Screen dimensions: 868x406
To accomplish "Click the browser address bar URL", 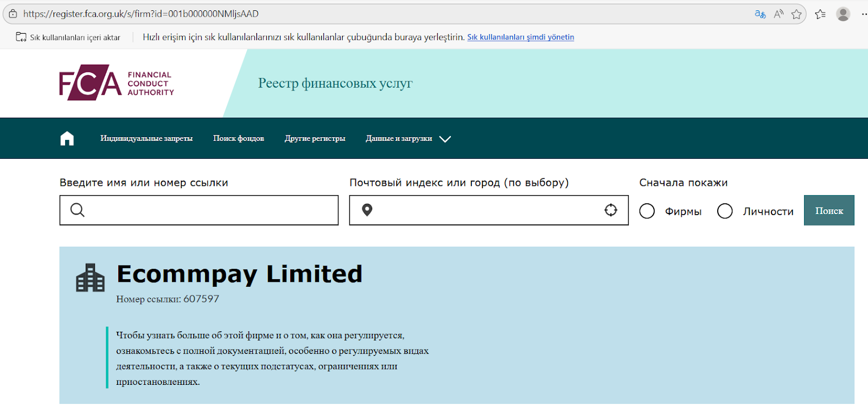I will click(141, 14).
